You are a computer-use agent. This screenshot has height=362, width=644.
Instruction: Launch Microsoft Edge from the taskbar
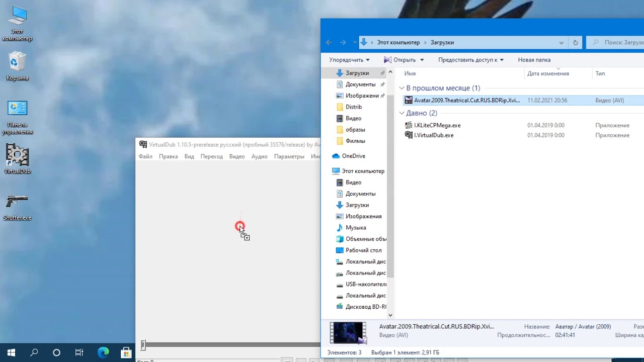(x=103, y=352)
